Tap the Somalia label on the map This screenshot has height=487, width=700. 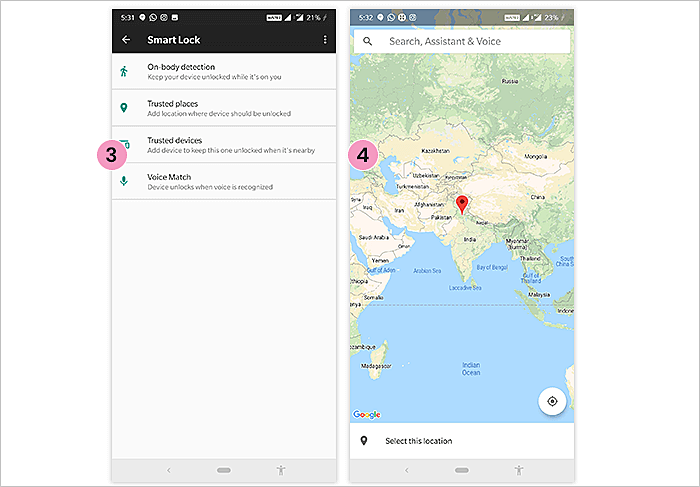click(x=374, y=298)
